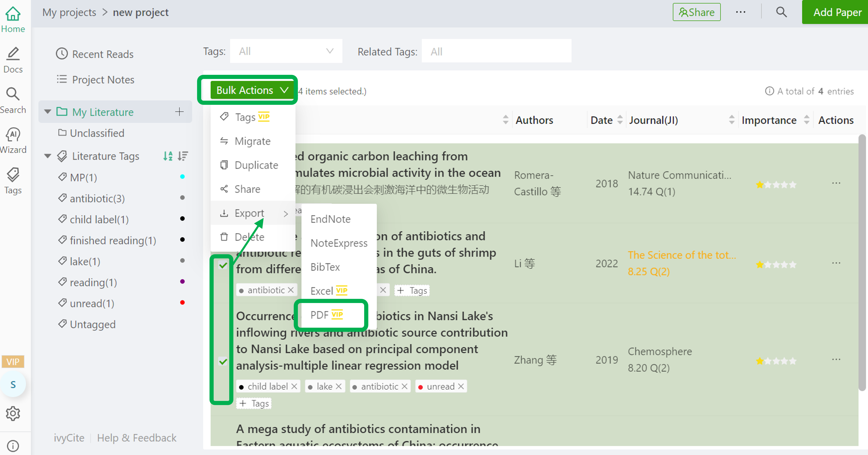The width and height of the screenshot is (868, 455).
Task: Remove the unread tag from Nansi Lake paper
Action: coord(461,386)
